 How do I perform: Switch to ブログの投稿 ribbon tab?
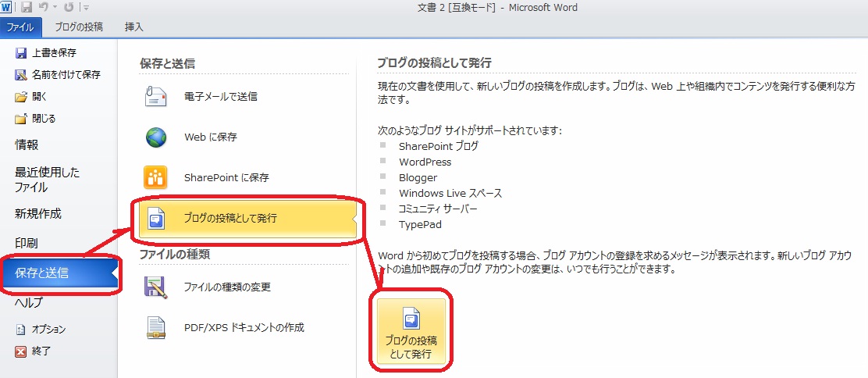(x=78, y=27)
